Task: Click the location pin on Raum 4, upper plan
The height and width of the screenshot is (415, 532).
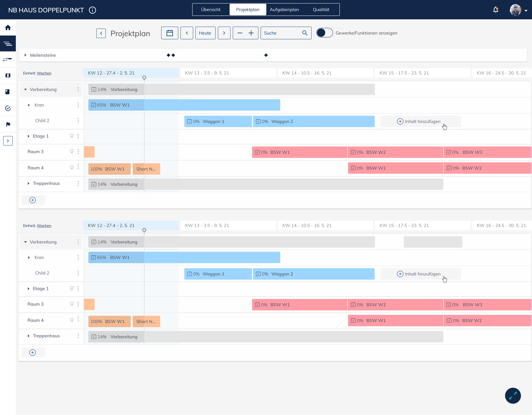Action: pos(72,168)
